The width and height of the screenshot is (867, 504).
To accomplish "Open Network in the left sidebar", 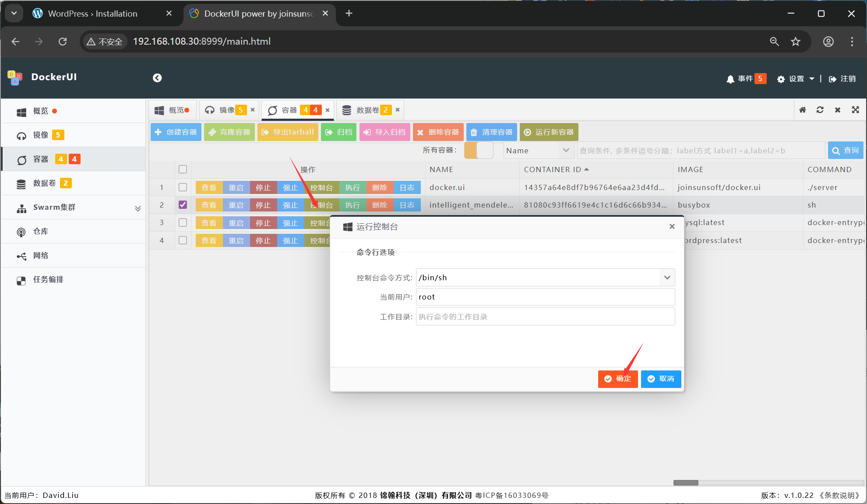I will pyautogui.click(x=74, y=256).
